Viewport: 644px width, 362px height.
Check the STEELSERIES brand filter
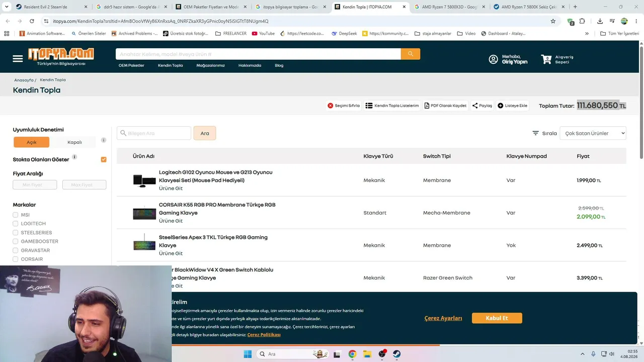coord(16,233)
